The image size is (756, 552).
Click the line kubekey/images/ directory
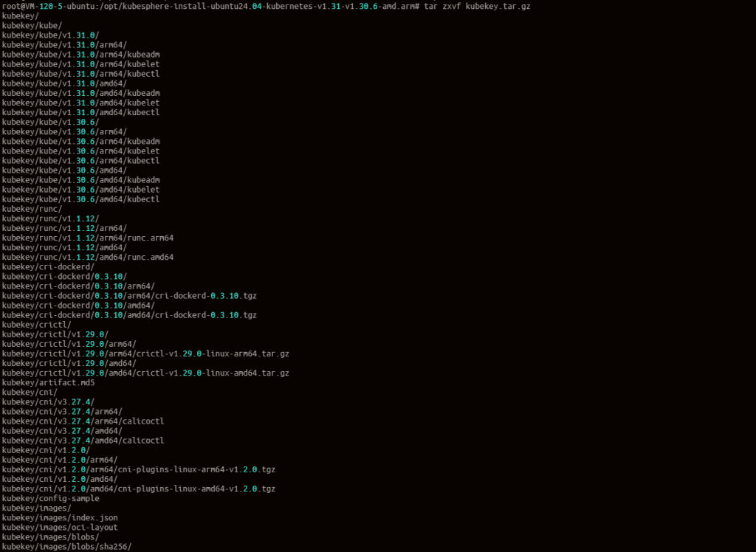point(37,508)
